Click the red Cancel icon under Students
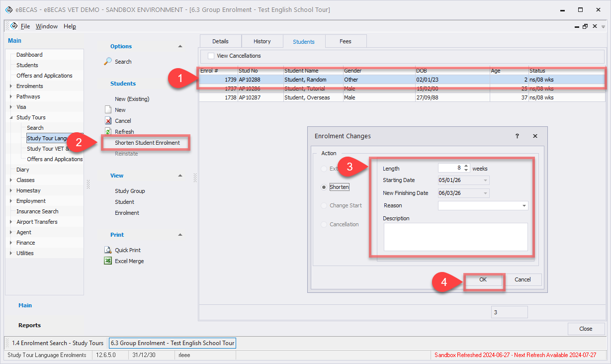Screen dimensions: 611x364 pyautogui.click(x=108, y=121)
